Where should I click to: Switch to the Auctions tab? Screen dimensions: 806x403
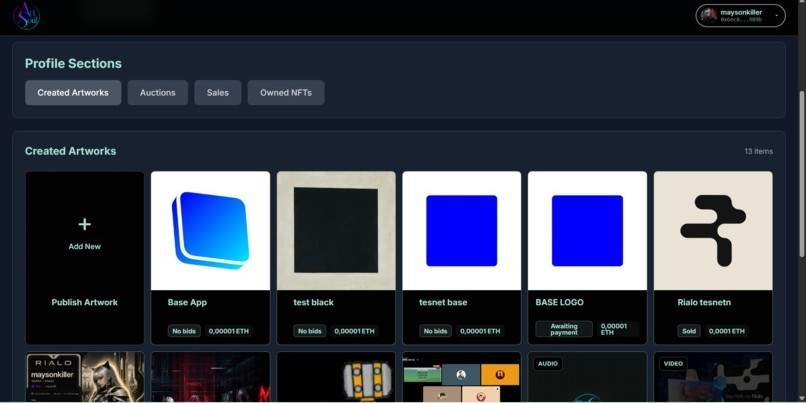coord(158,93)
